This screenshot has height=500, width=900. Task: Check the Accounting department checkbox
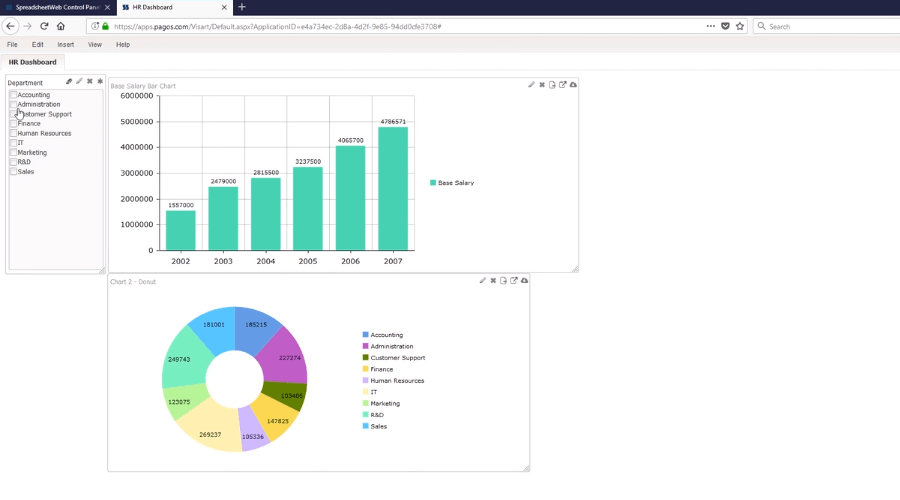click(13, 95)
